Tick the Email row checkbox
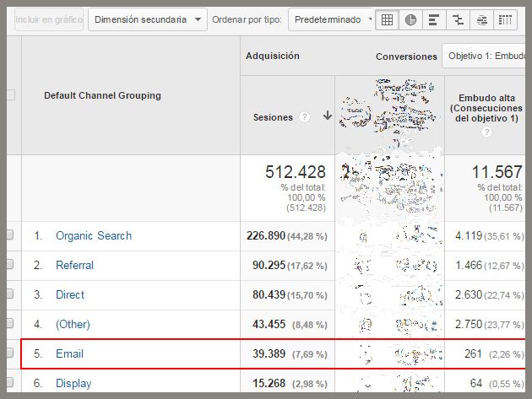This screenshot has height=399, width=532. 10,353
